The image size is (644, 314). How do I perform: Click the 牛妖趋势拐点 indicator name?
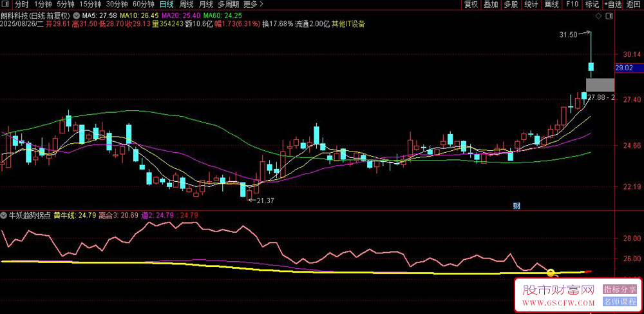coord(30,215)
